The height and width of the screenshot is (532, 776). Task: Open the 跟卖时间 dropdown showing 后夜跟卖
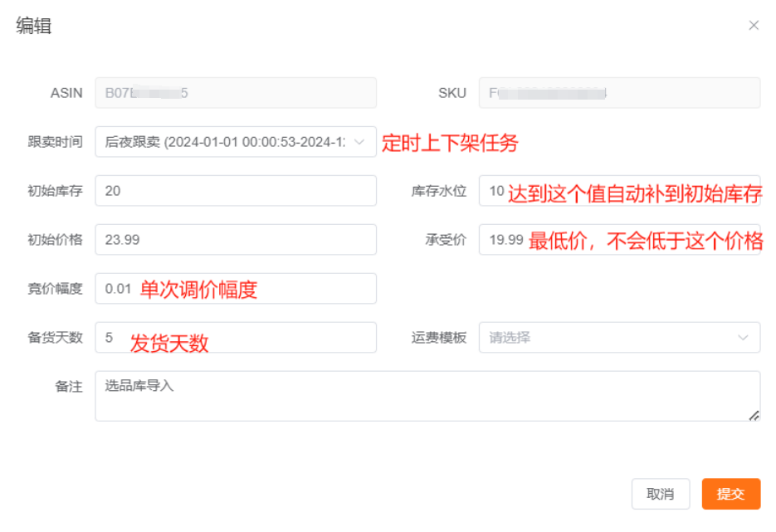[x=224, y=142]
